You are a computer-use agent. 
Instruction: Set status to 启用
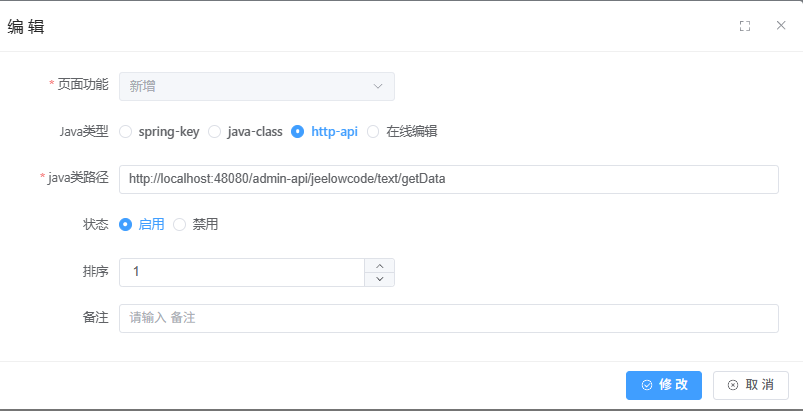(x=126, y=225)
